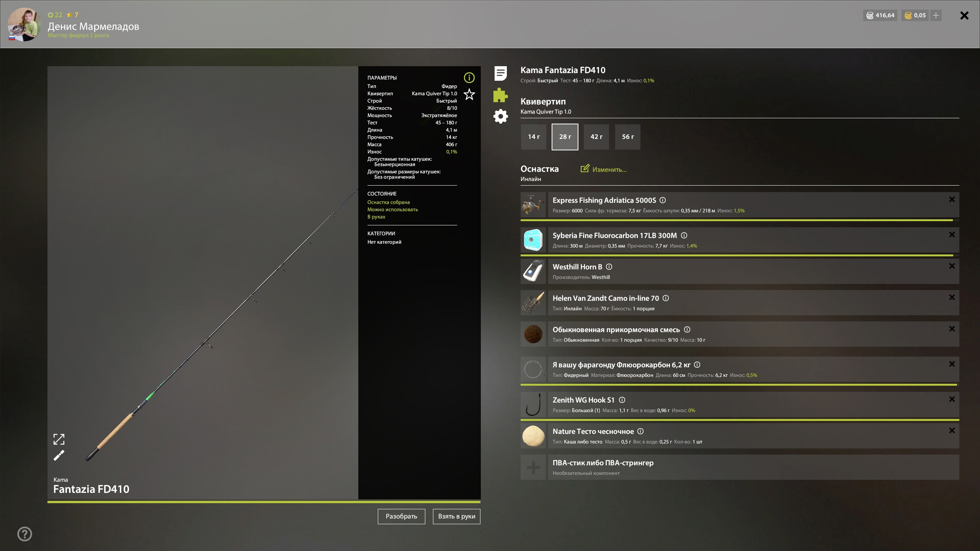Screen dimensions: 980x551
Task: Click the pencil rename icon
Action: (x=59, y=455)
